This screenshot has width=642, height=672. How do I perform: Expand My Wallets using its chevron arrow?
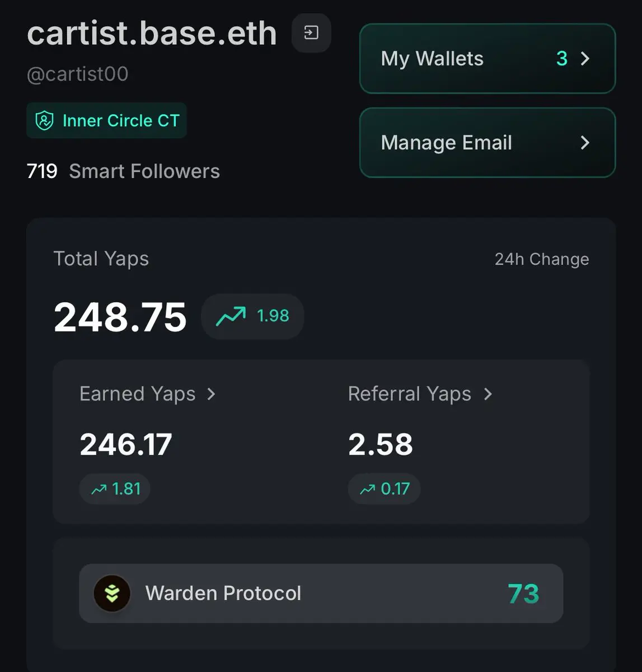(x=585, y=58)
